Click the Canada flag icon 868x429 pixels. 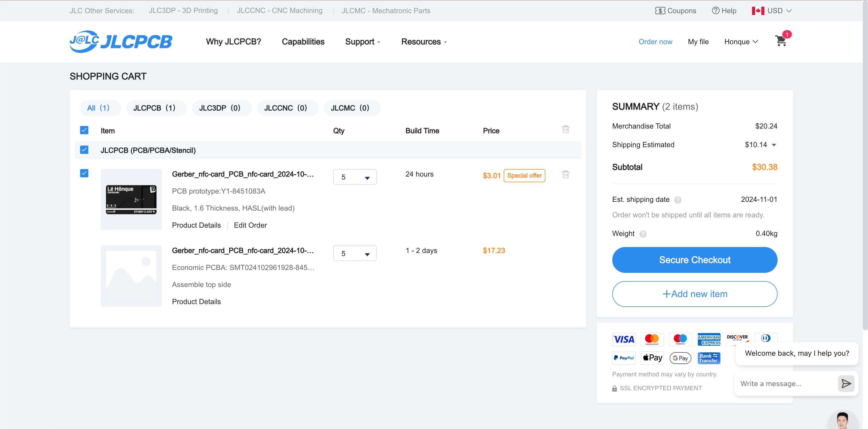(758, 11)
